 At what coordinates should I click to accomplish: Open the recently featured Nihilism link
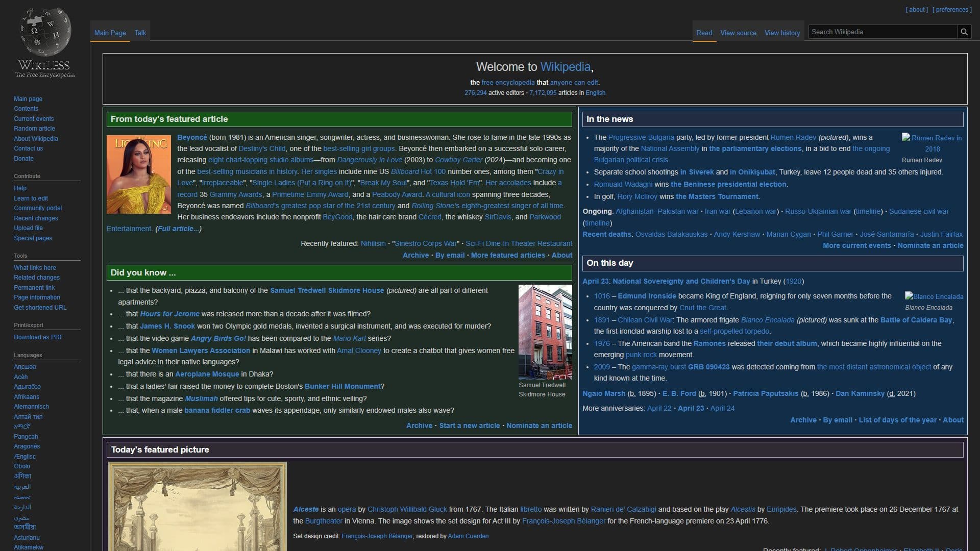click(x=373, y=243)
